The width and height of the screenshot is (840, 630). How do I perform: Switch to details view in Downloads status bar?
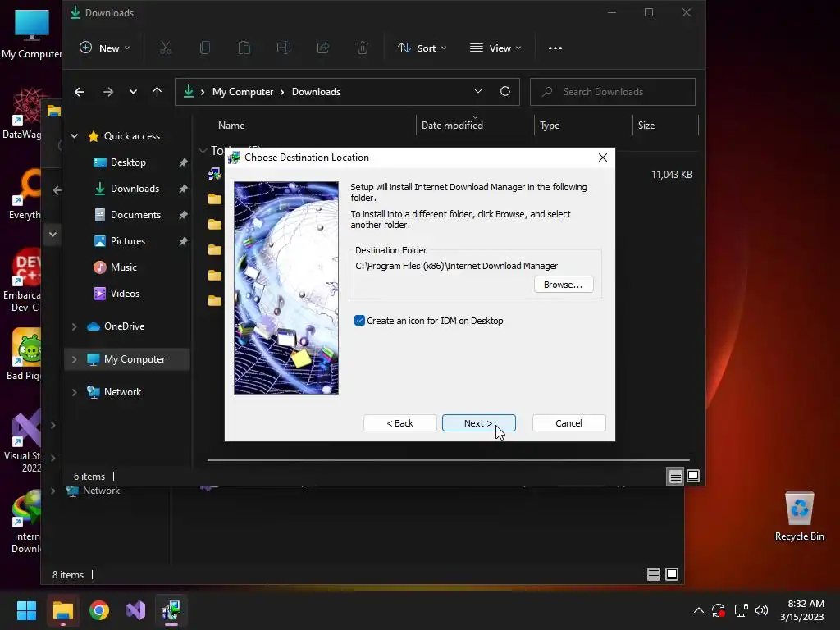pyautogui.click(x=676, y=476)
